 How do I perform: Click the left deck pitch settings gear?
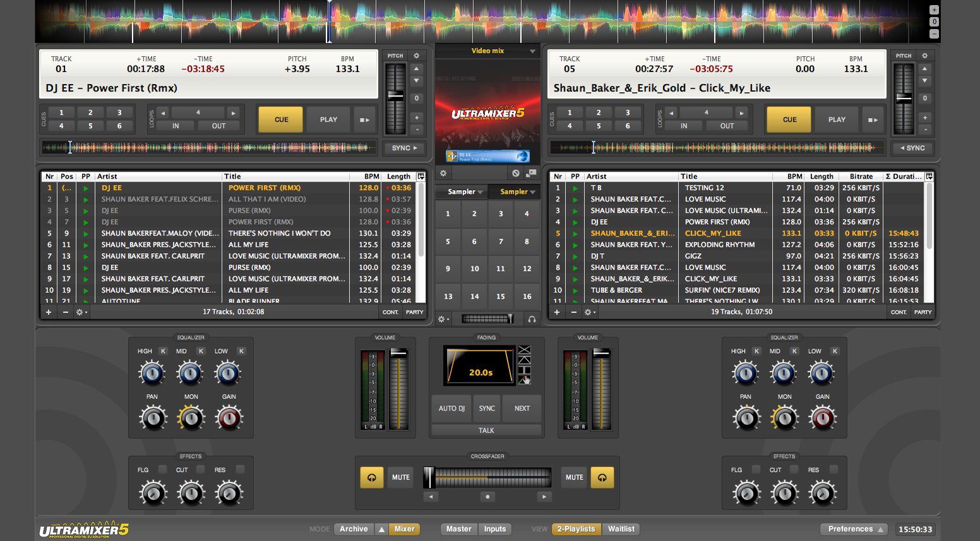416,56
